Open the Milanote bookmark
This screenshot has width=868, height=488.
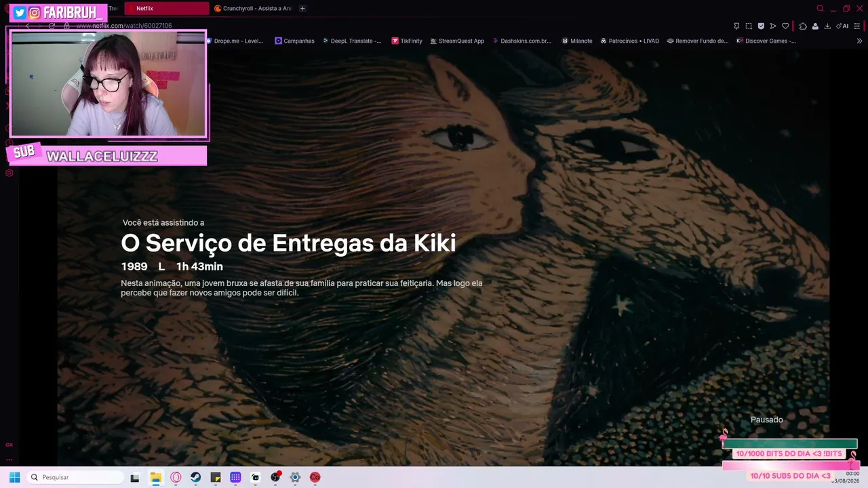coord(577,41)
